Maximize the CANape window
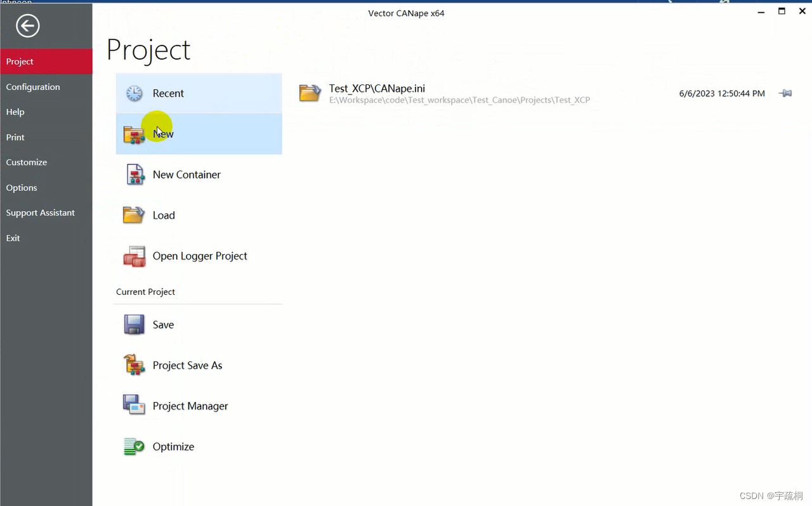Viewport: 812px width, 506px height. (782, 11)
